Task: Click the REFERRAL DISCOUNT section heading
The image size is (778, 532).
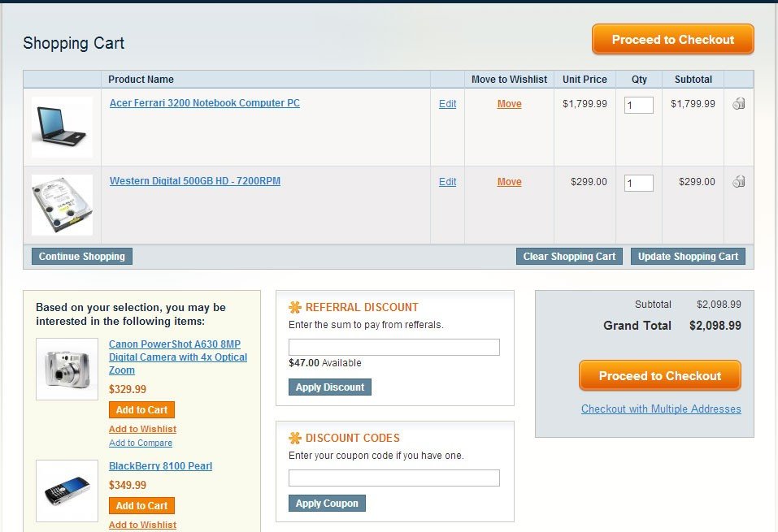Action: click(x=362, y=307)
